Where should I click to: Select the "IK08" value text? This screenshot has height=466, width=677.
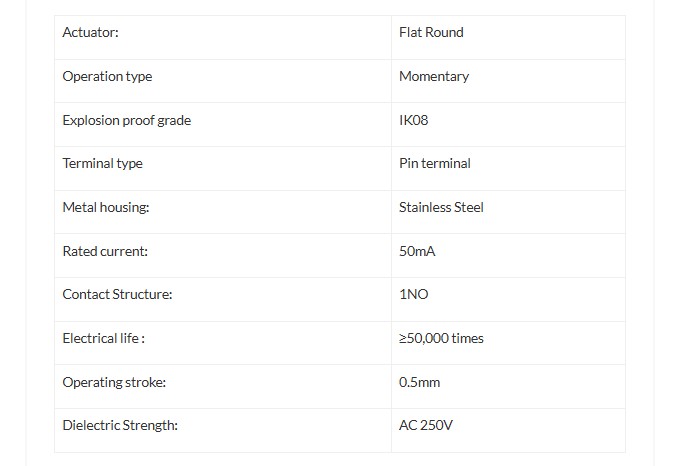pos(414,121)
